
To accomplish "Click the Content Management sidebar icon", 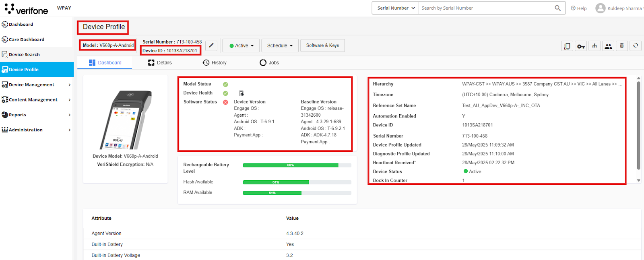I will tap(4, 99).
